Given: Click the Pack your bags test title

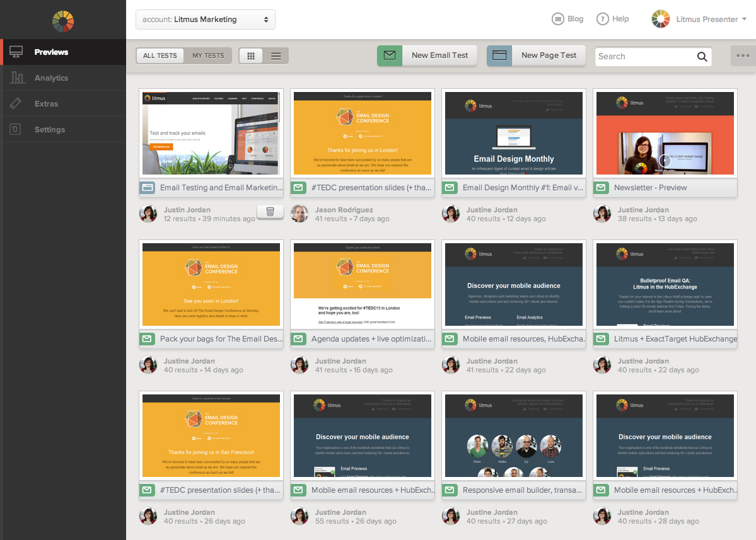Looking at the screenshot, I should click(x=221, y=339).
